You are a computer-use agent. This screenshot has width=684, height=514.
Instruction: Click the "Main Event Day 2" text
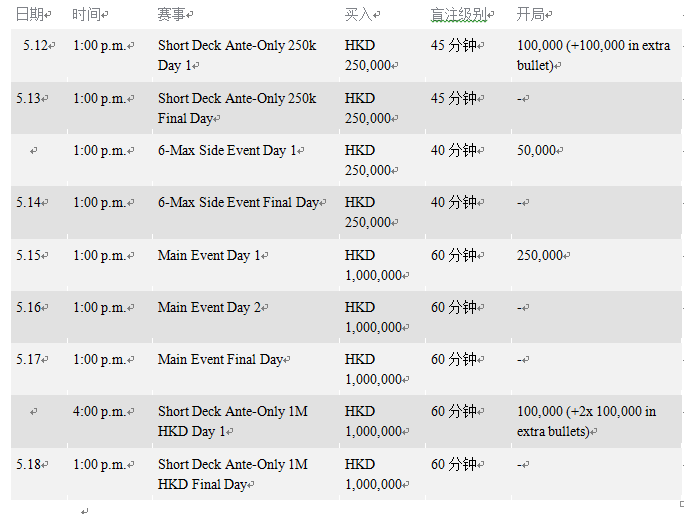[207, 307]
